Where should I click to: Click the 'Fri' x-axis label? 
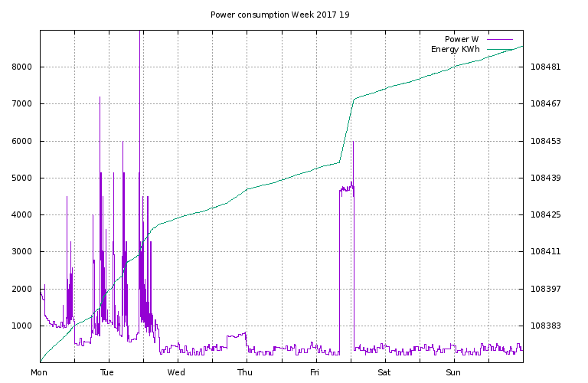pyautogui.click(x=314, y=372)
